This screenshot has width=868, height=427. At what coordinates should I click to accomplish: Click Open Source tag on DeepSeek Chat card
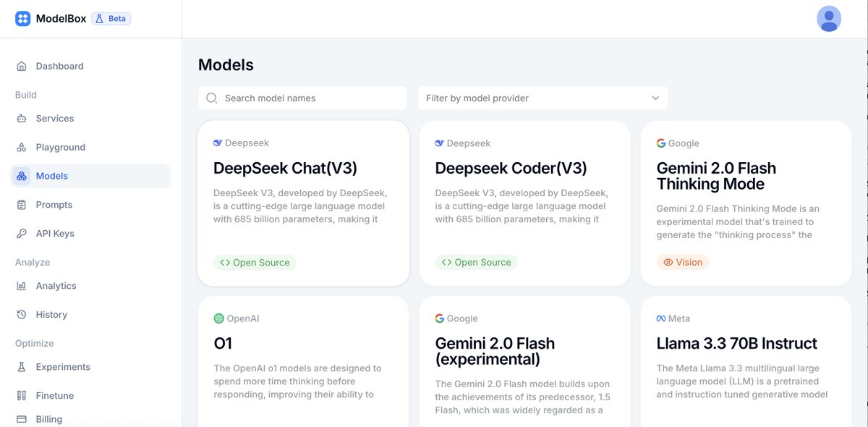255,263
